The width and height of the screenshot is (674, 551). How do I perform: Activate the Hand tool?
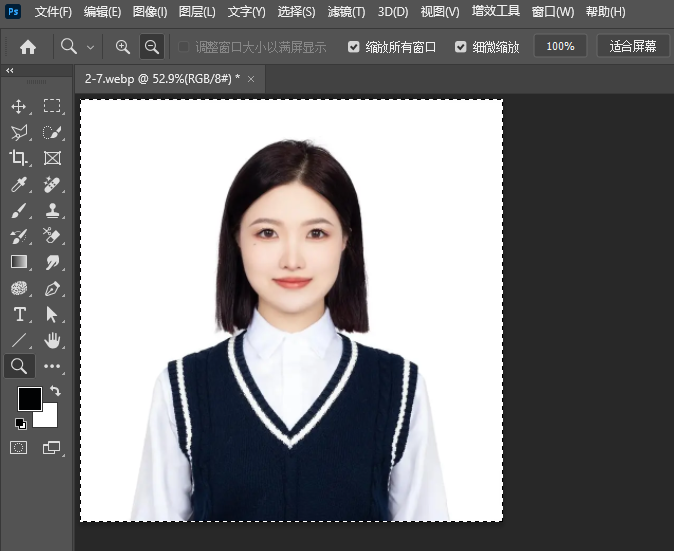point(52,340)
